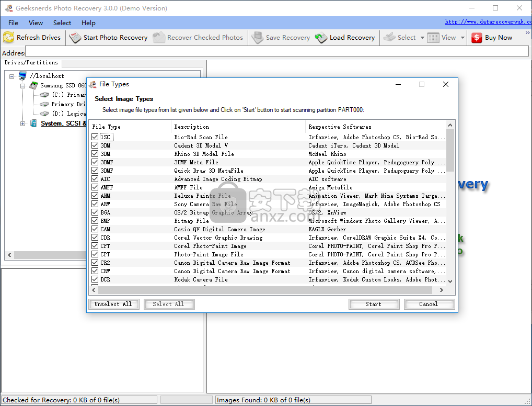
Task: Expand the System, SCSI tree node
Action: [x=22, y=123]
